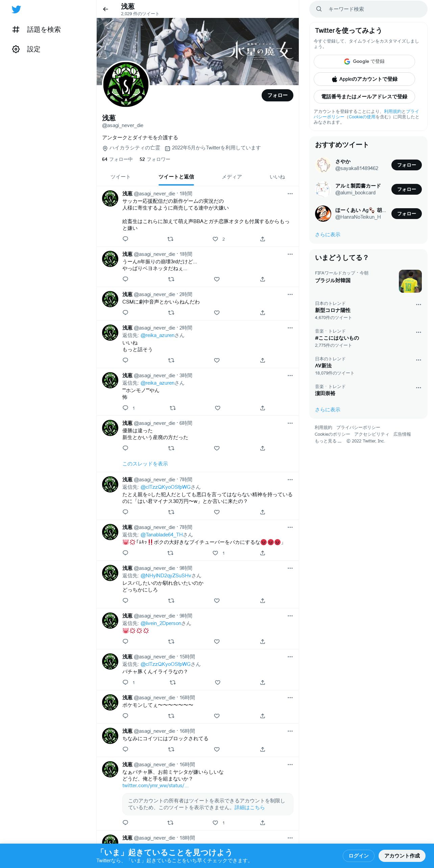434x868 pixels.
Task: Share the 優勝は違った tweet
Action: (263, 448)
